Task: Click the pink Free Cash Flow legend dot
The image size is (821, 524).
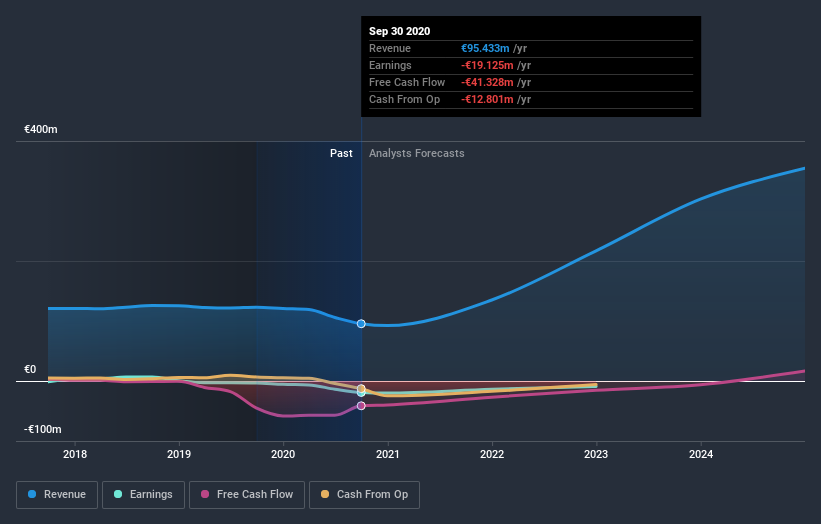Action: coord(205,494)
